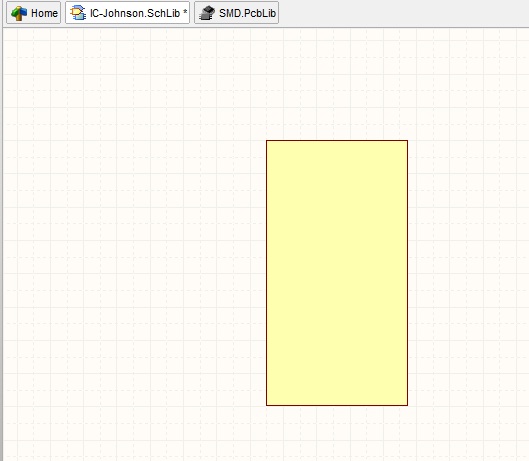Click empty grid area above the rectangle
Image resolution: width=529 pixels, height=461 pixels.
click(x=337, y=84)
